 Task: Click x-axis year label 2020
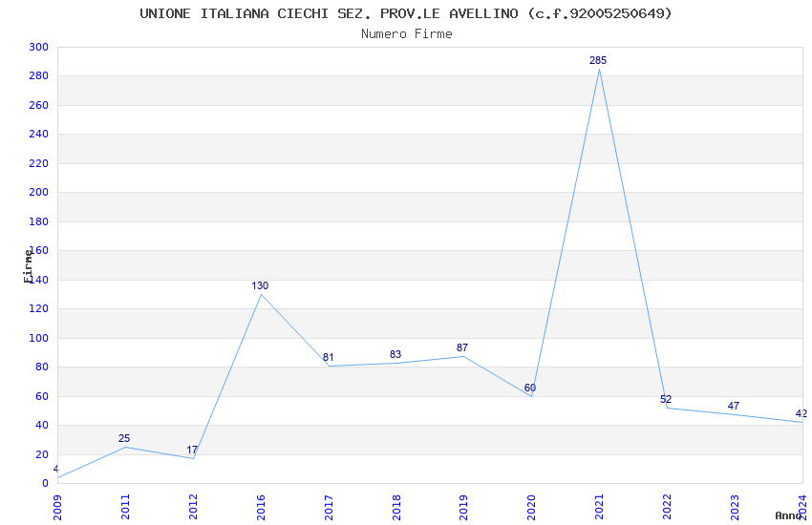(x=532, y=508)
